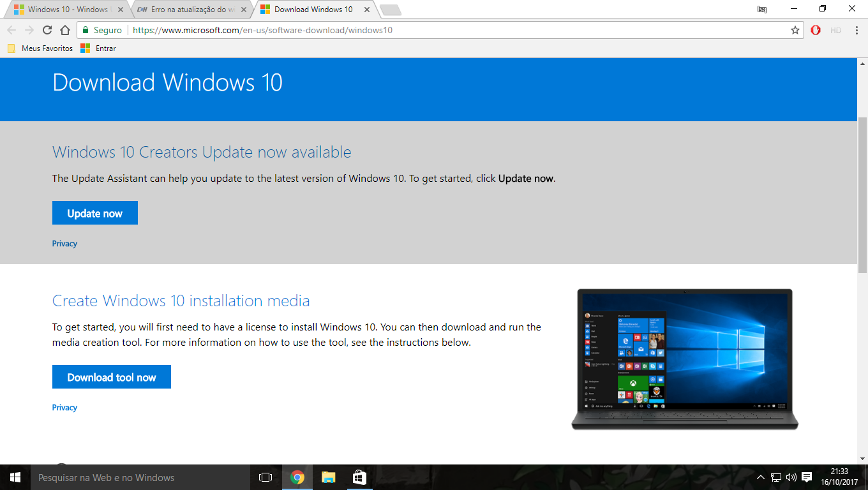
Task: Open Task View on the taskbar
Action: tap(266, 477)
